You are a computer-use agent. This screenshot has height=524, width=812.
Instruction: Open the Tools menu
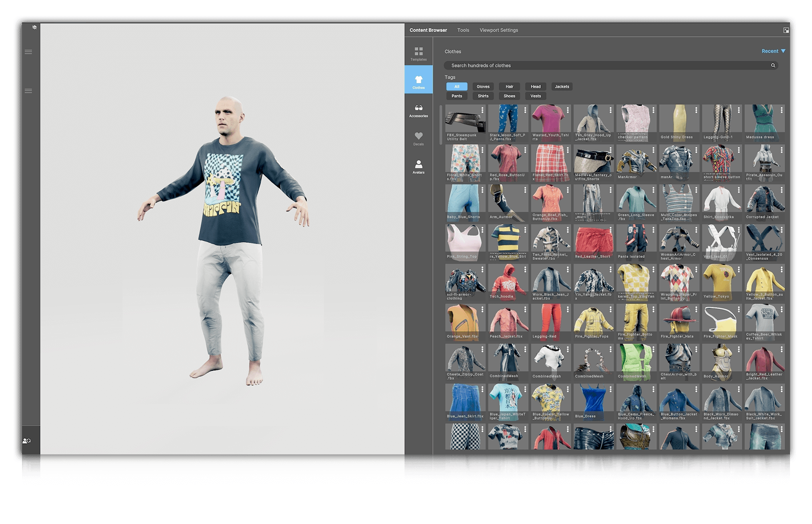pyautogui.click(x=463, y=30)
